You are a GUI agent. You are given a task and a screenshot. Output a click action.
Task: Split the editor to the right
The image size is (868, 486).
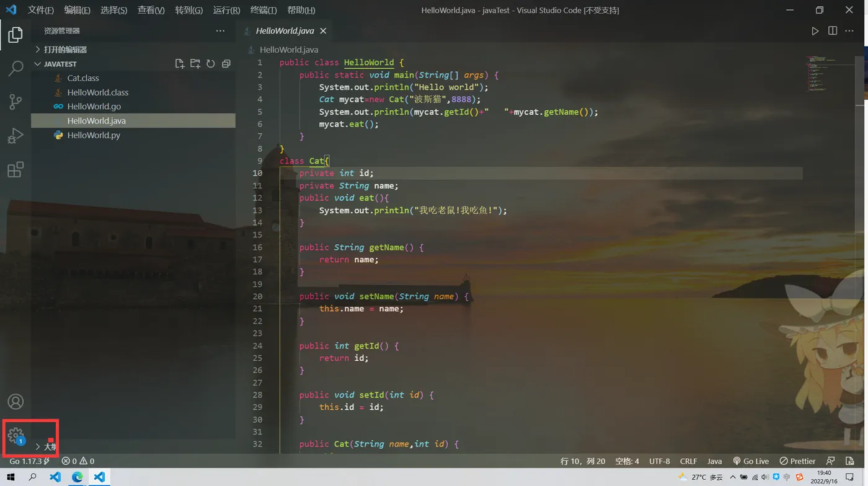(x=833, y=30)
